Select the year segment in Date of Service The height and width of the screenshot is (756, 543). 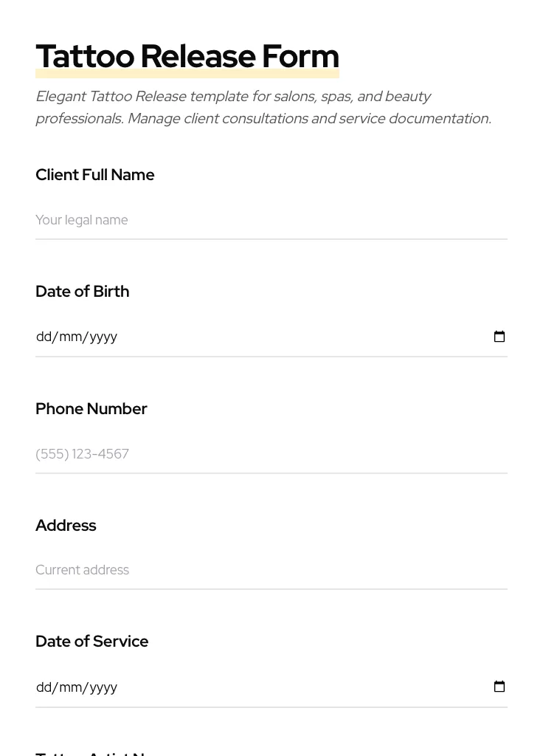103,687
